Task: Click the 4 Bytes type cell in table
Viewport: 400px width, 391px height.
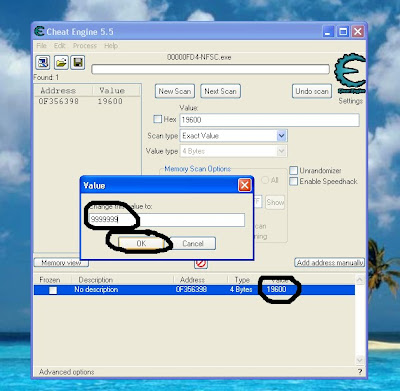Action: click(x=241, y=289)
